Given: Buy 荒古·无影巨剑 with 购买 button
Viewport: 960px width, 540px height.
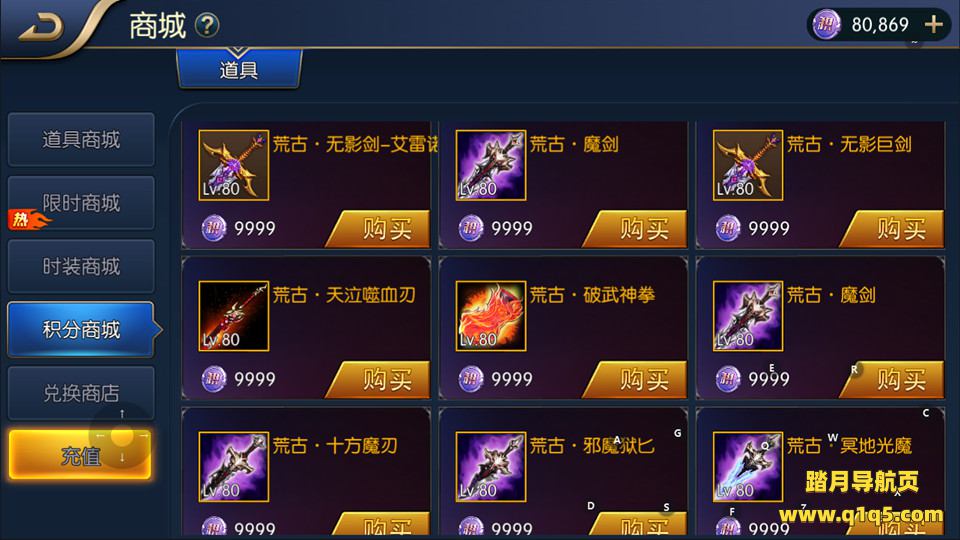Looking at the screenshot, I should point(893,229).
